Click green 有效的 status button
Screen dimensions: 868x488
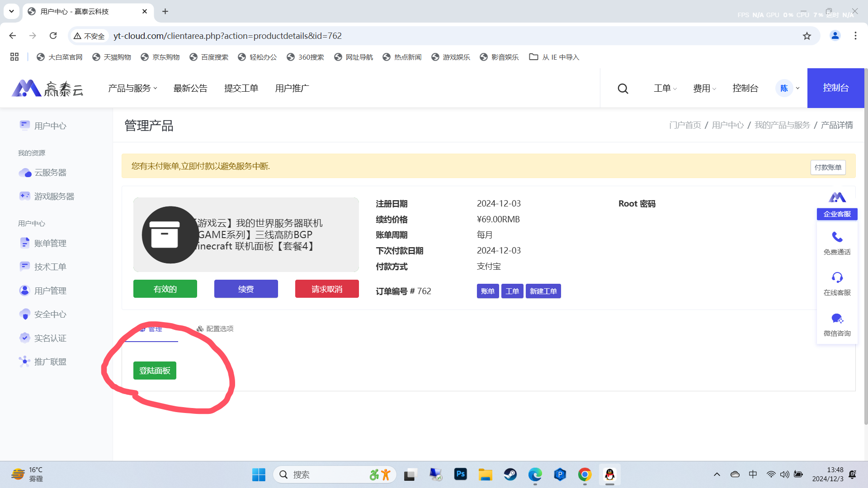pyautogui.click(x=165, y=289)
